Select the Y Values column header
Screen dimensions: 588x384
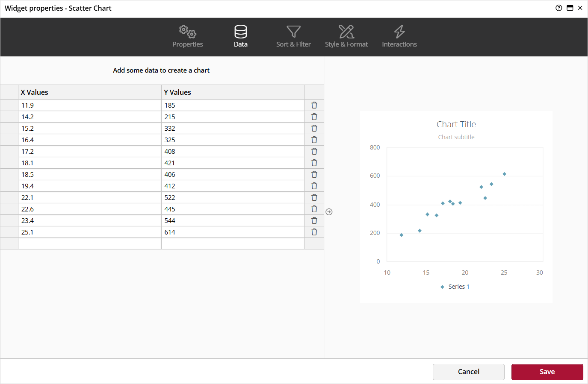233,92
